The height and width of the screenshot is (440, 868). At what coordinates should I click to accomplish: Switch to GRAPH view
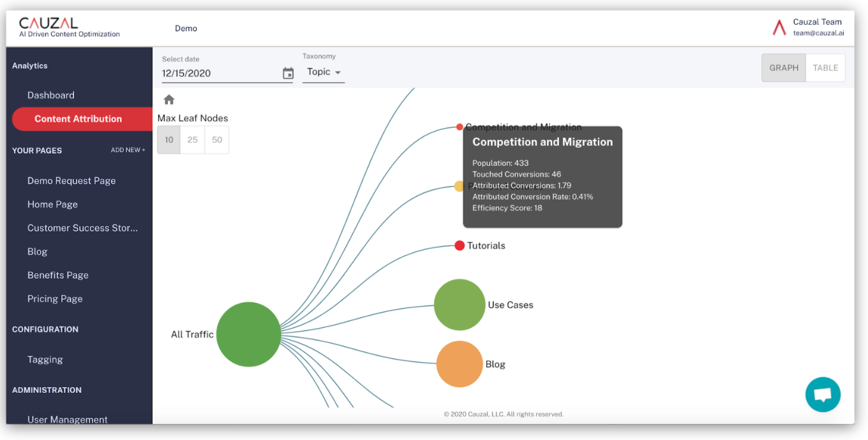point(784,68)
